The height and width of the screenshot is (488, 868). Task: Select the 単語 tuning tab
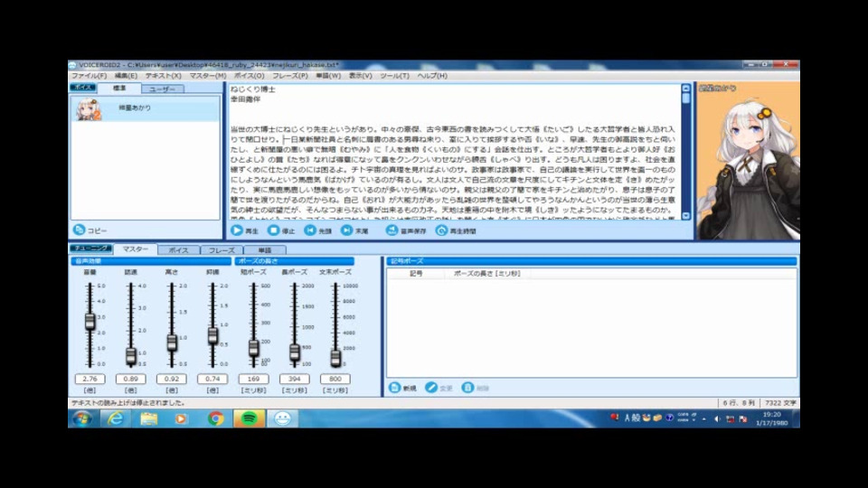(265, 250)
